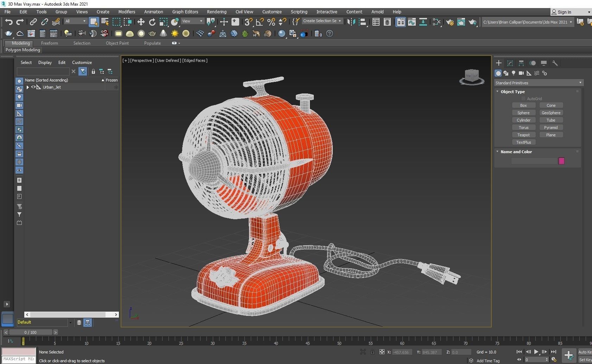
Task: Select the Shapes category button
Action: coord(506,73)
